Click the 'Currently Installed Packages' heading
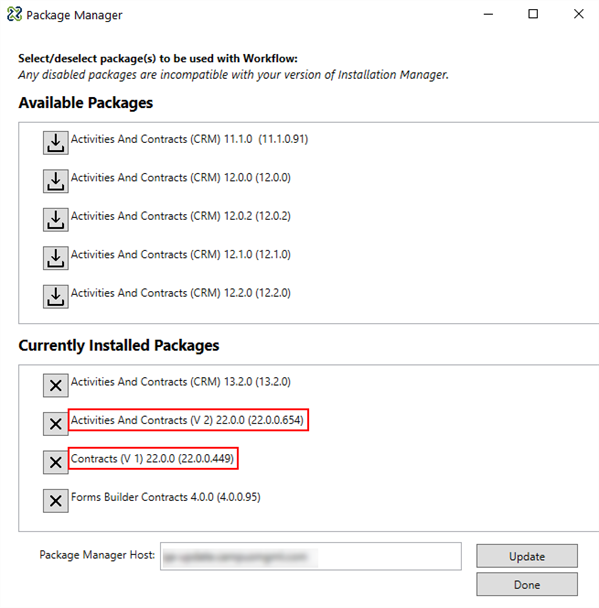The image size is (599, 608). (119, 345)
